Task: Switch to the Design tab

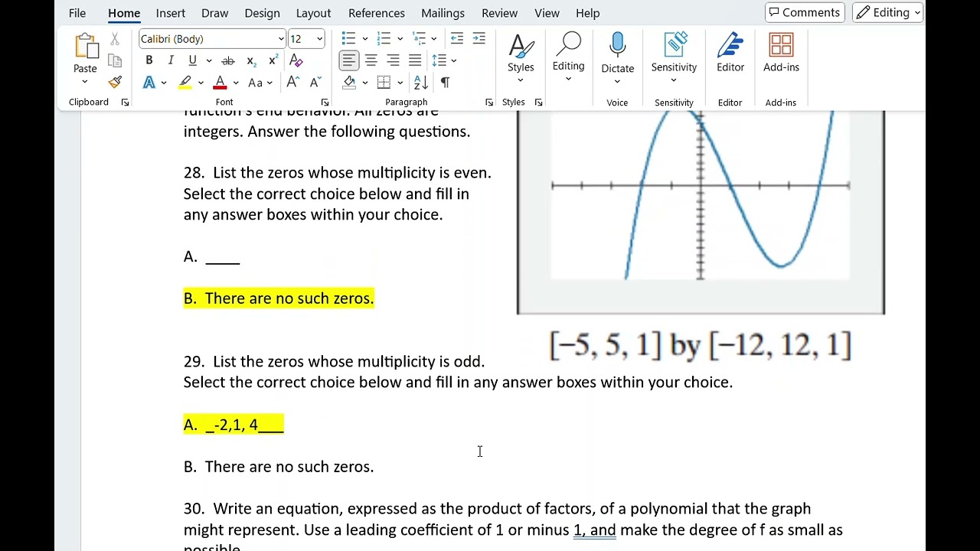Action: click(262, 13)
